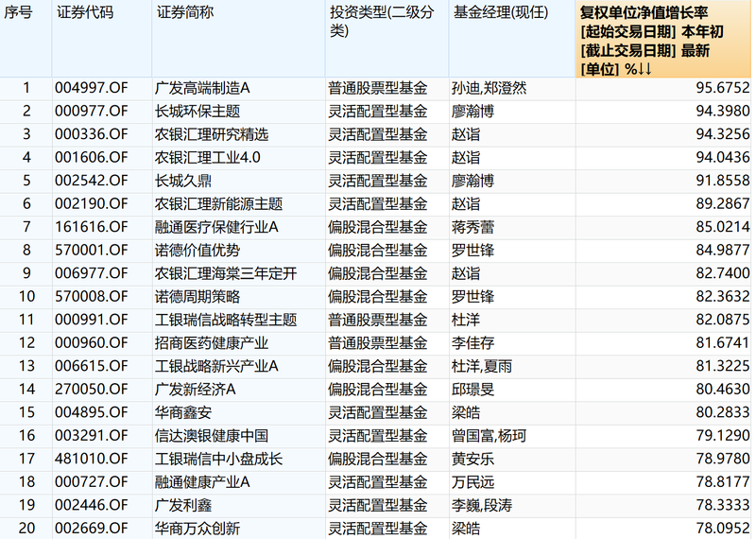Select growth rate value 95.6752
756x539 pixels.
click(723, 88)
